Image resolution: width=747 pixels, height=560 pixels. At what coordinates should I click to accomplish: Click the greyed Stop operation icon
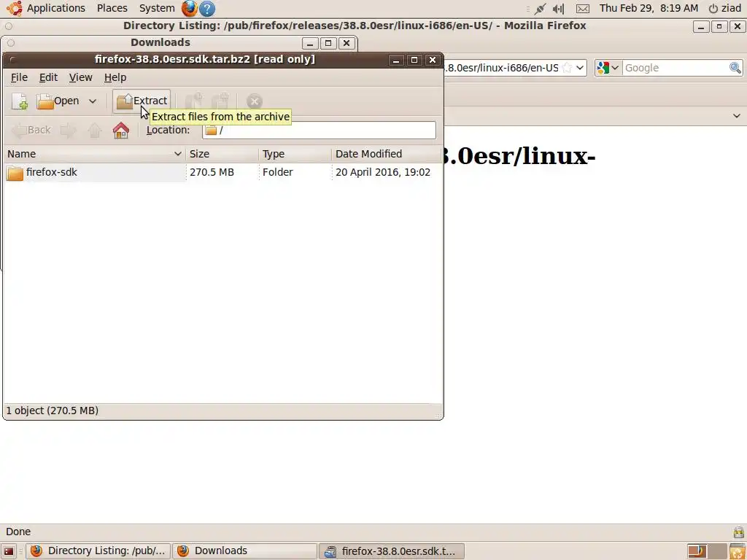[x=255, y=101]
